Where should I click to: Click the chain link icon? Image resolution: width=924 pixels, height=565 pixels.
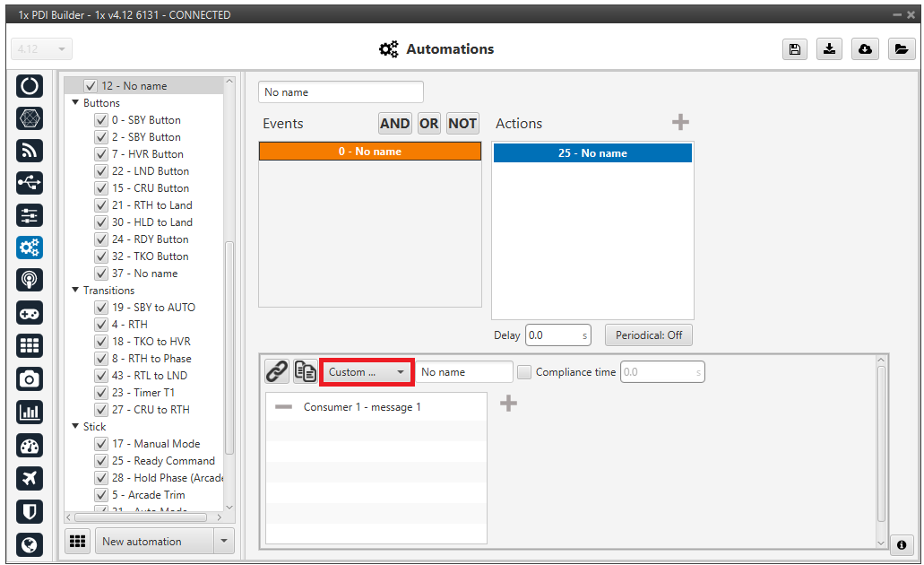[277, 371]
